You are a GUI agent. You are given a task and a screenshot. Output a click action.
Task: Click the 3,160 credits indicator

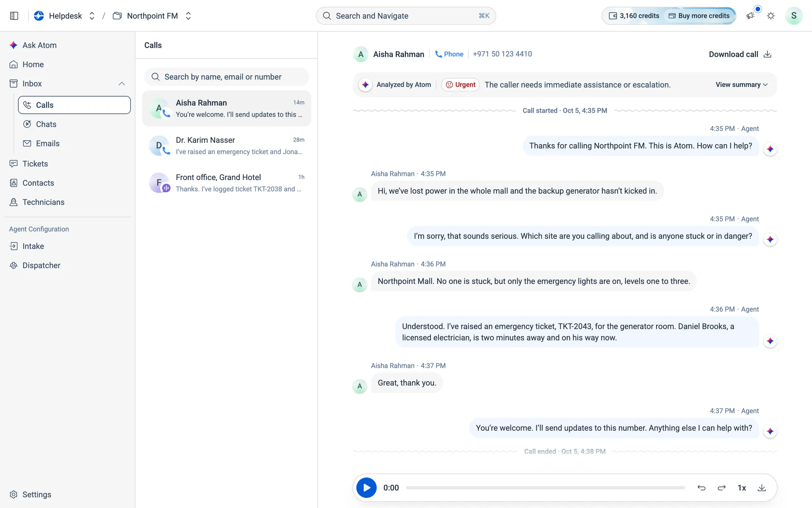pyautogui.click(x=634, y=16)
